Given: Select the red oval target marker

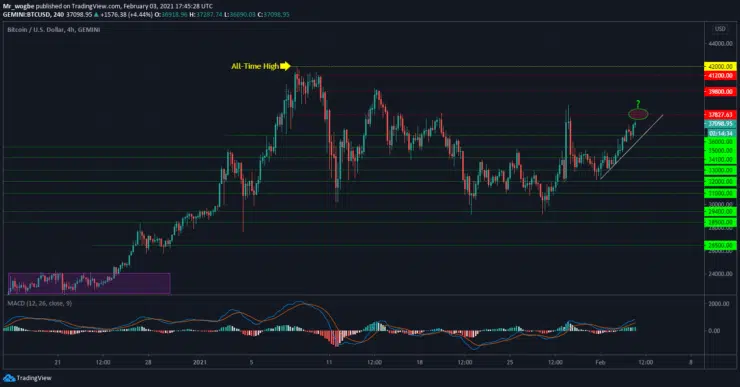Looking at the screenshot, I should [638, 114].
